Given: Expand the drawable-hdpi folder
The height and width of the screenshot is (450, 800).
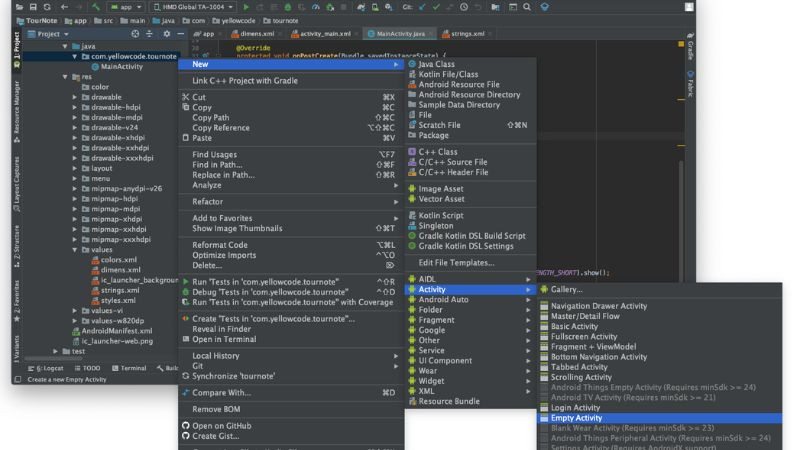Looking at the screenshot, I should pyautogui.click(x=75, y=107).
